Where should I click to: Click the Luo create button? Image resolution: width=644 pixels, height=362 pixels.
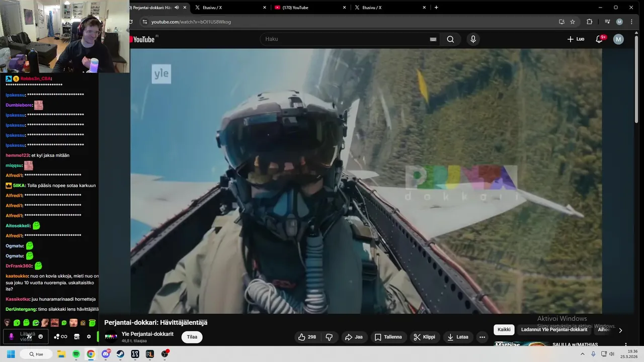point(576,39)
